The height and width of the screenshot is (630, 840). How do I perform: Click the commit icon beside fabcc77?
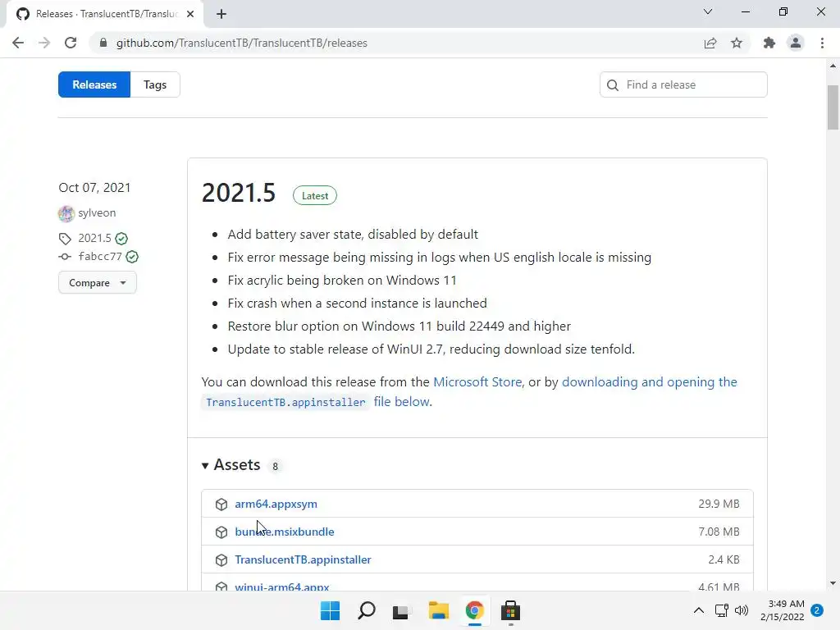click(65, 257)
